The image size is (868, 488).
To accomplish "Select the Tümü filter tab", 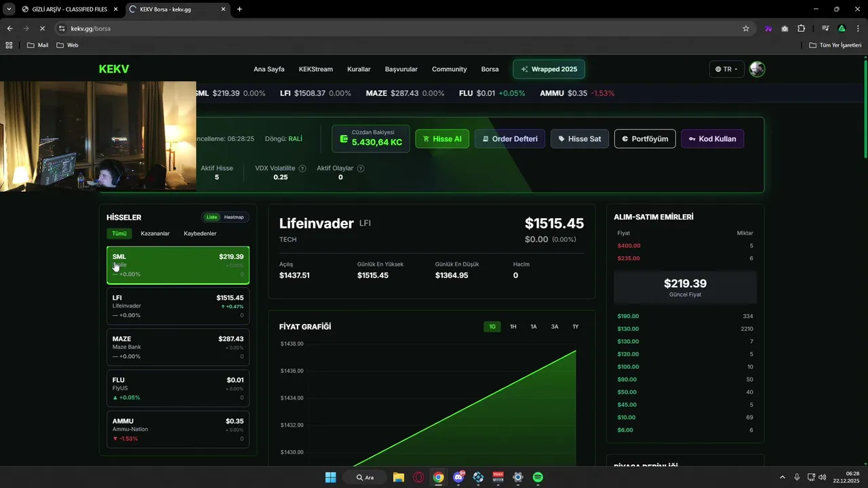I will point(119,234).
